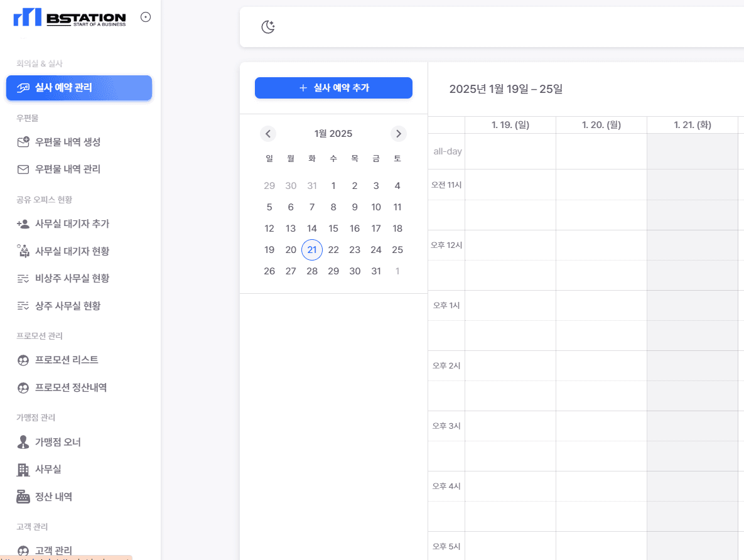744x560 pixels.
Task: Click the 비상주 사무실 현황 list icon
Action: 23,279
